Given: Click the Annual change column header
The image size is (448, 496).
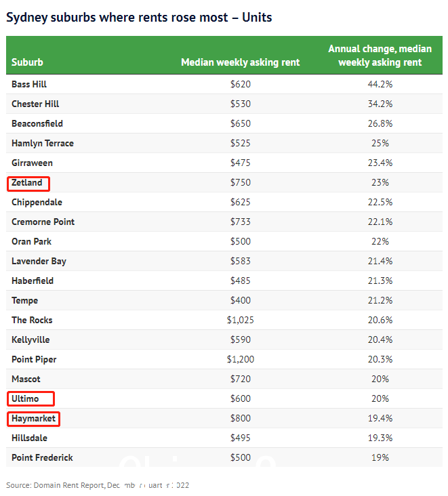Looking at the screenshot, I should point(380,56).
